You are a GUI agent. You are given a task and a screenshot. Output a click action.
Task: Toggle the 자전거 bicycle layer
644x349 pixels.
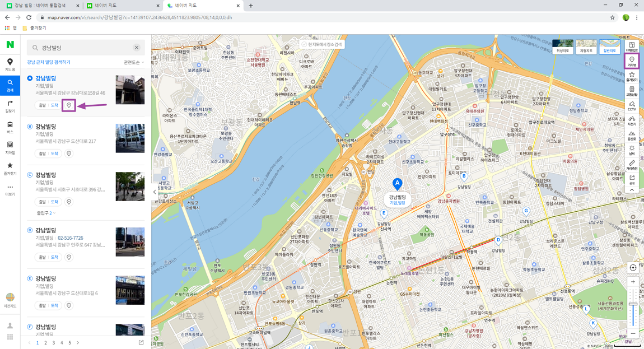632,121
